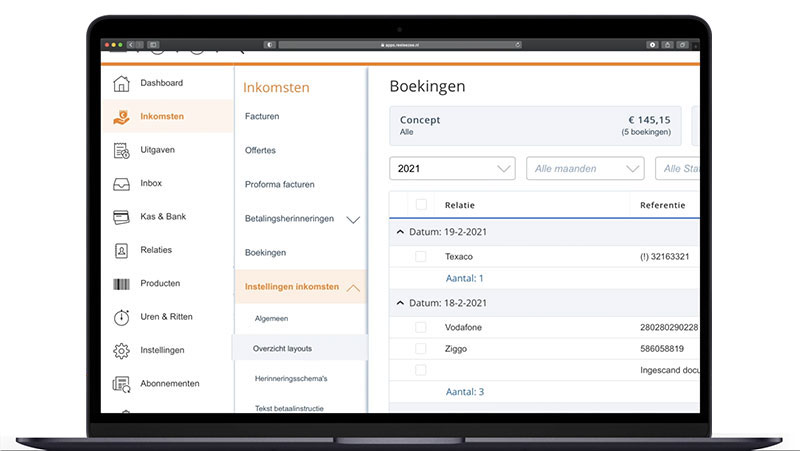Open the Inbox tray icon

[x=121, y=184]
